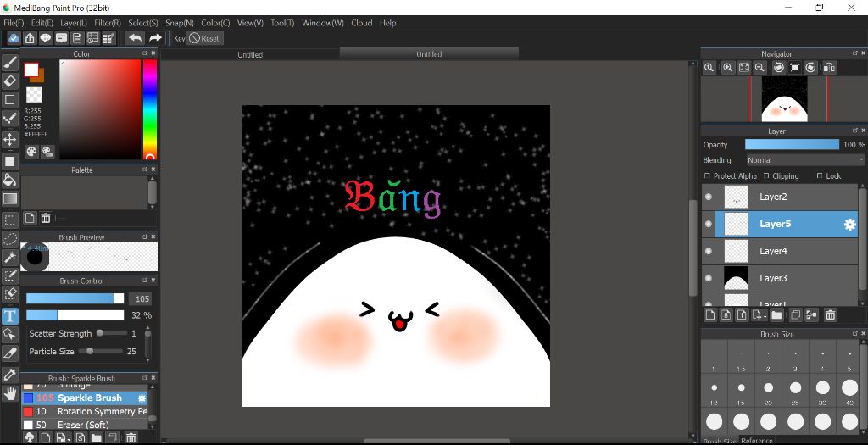Select the Lasso tool
The width and height of the screenshot is (868, 445).
pyautogui.click(x=10, y=238)
